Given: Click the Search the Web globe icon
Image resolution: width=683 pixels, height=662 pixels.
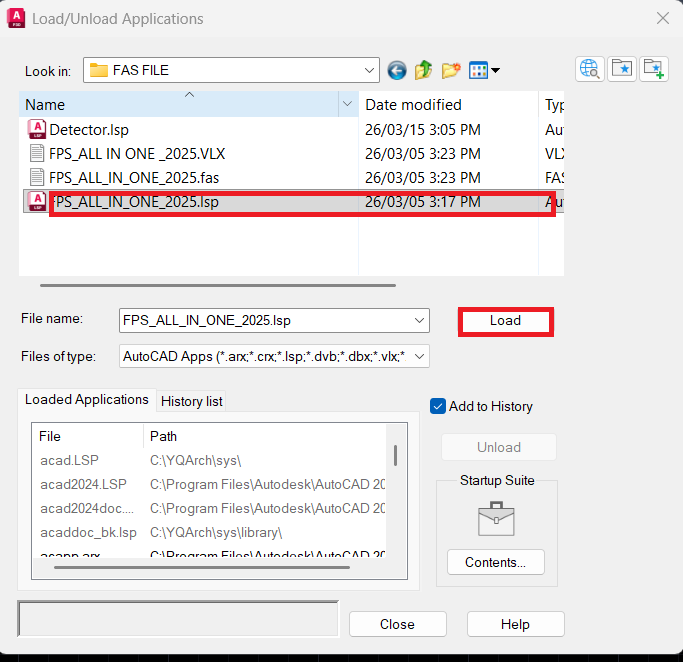Looking at the screenshot, I should [590, 69].
